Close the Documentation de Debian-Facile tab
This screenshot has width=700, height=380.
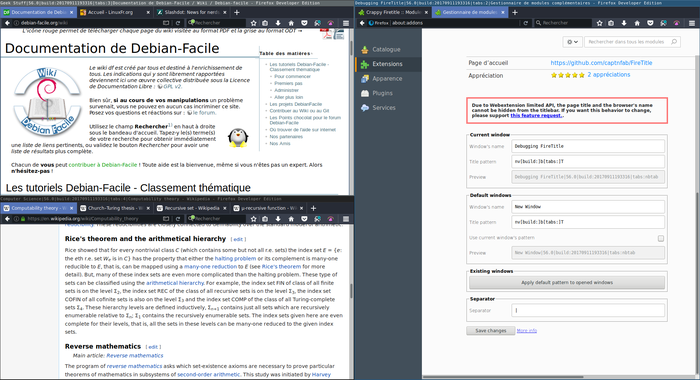(71, 13)
